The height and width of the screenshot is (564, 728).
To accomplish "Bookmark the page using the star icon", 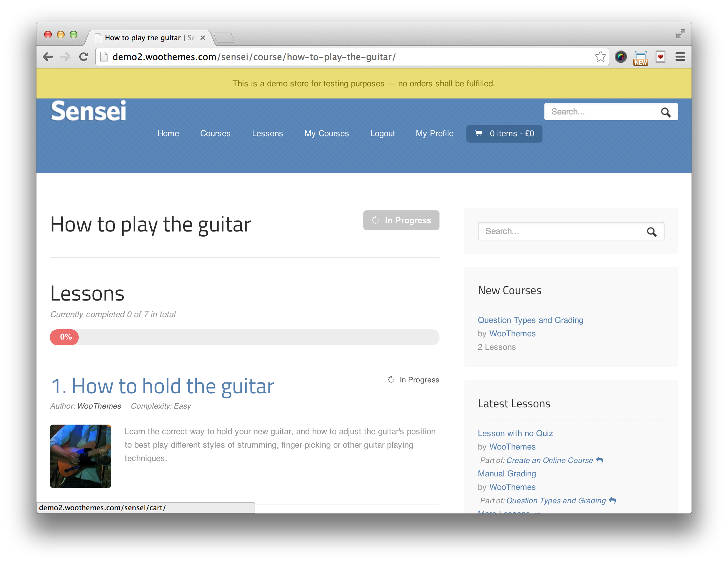I will [601, 56].
